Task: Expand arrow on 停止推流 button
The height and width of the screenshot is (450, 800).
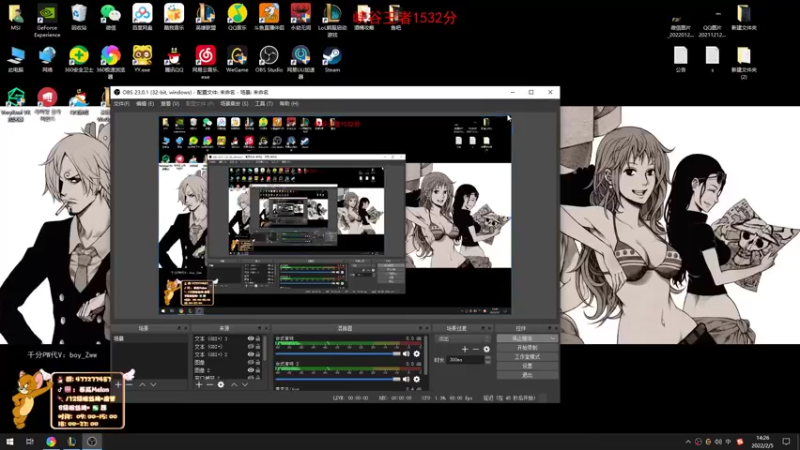Action: pyautogui.click(x=553, y=338)
